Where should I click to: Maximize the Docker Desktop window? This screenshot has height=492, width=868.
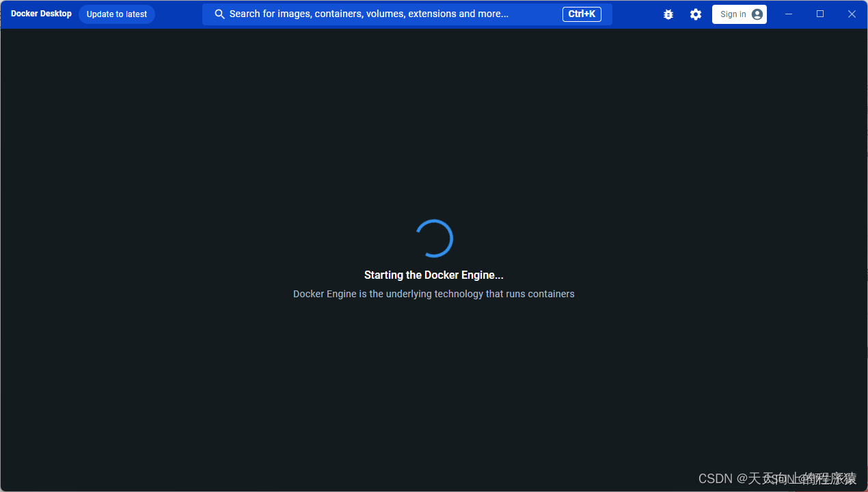click(x=820, y=14)
